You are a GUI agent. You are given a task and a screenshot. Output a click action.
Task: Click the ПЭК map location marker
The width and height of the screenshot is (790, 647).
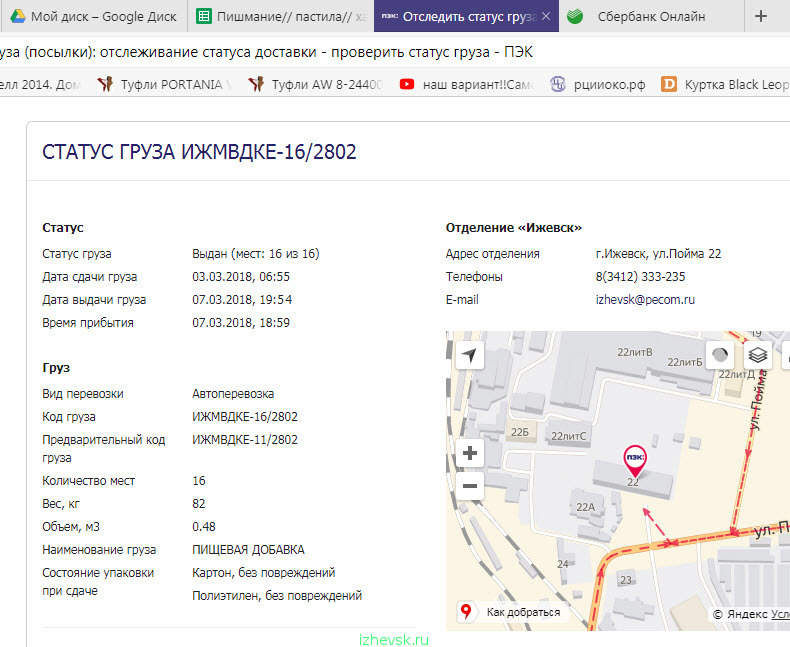tap(635, 460)
